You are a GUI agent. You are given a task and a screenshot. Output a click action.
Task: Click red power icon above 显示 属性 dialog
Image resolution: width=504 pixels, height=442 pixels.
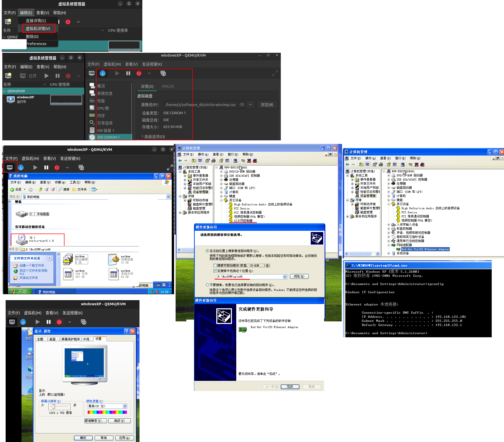pos(59,322)
